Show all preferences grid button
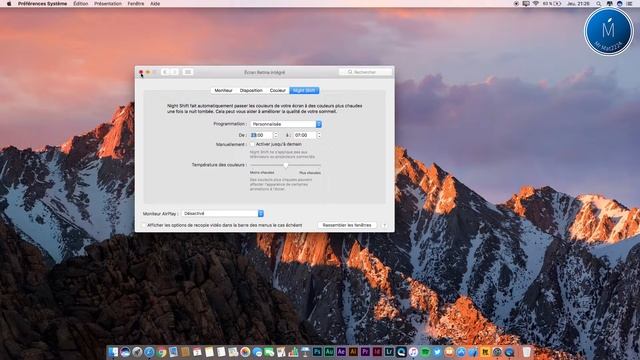The image size is (640, 360). coord(188,72)
